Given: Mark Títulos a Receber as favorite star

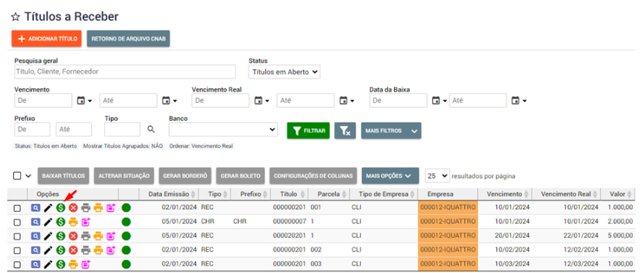Looking at the screenshot, I should point(15,17).
